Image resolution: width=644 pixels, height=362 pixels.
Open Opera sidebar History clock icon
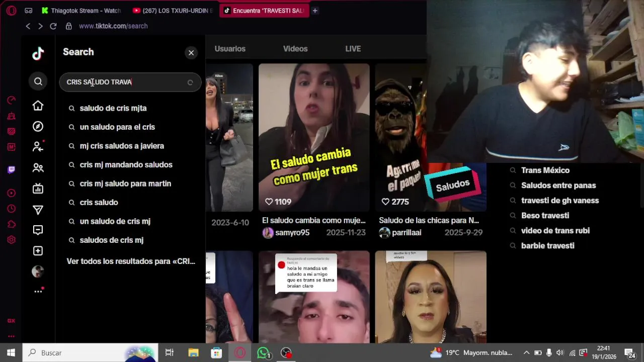tap(11, 209)
